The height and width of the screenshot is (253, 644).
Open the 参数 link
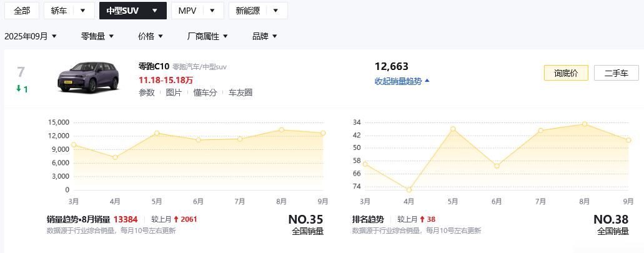click(x=147, y=93)
